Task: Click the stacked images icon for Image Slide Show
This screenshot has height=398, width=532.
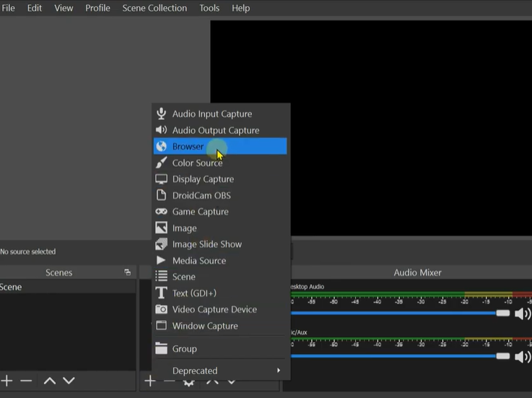Action: pos(161,244)
